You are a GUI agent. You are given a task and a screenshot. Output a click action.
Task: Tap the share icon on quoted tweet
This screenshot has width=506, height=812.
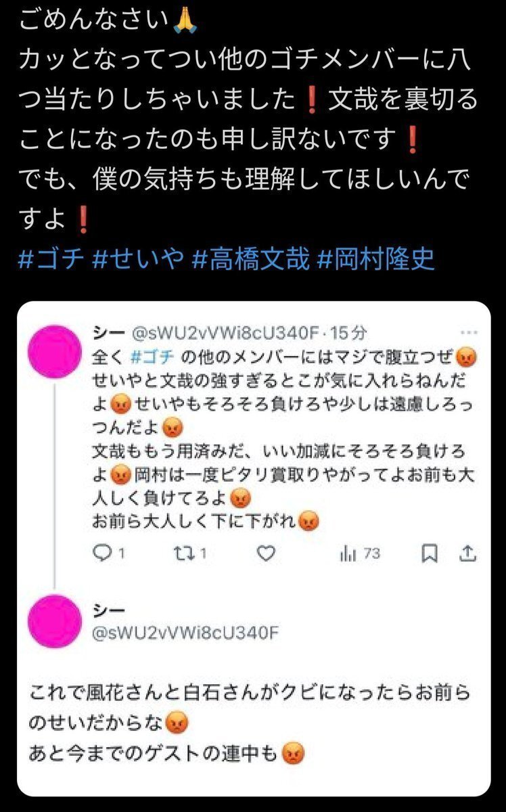click(467, 553)
